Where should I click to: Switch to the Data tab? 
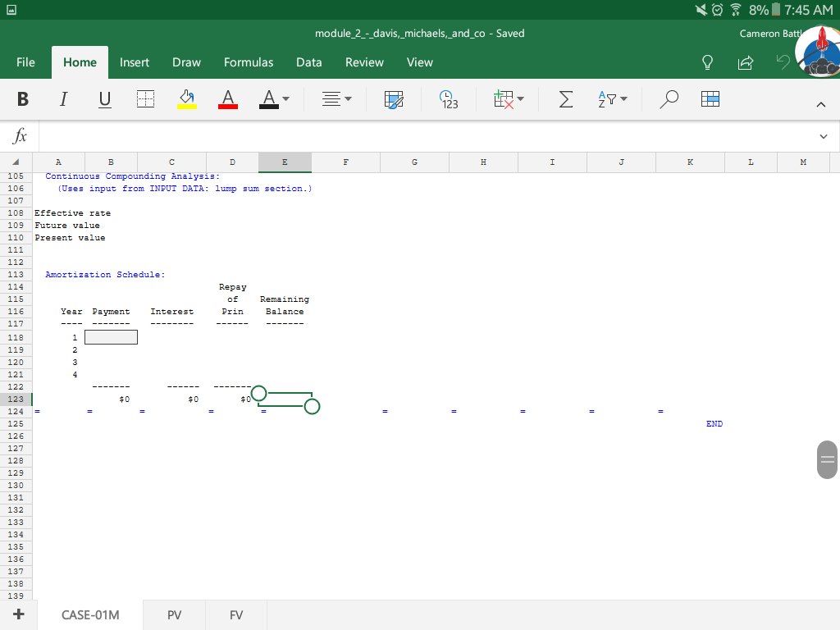[x=309, y=62]
